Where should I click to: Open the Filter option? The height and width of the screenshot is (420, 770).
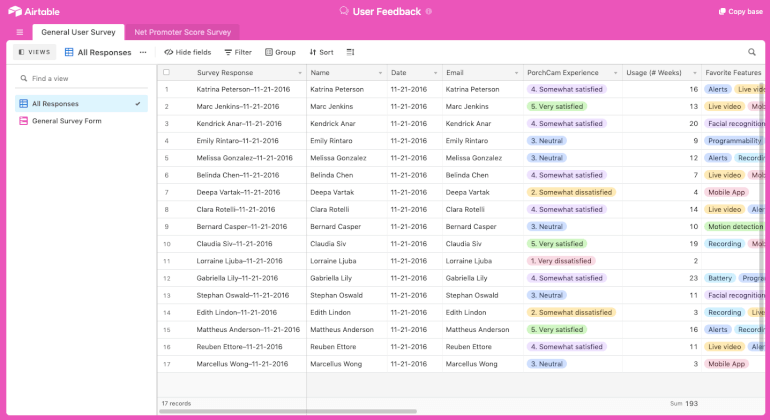(238, 52)
